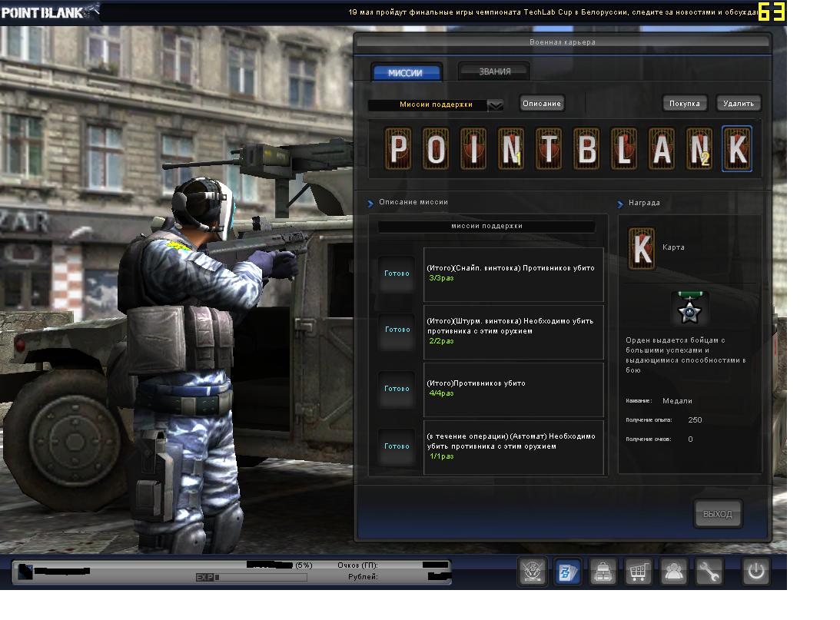Image resolution: width=840 pixels, height=620 pixels.
Task: Select the letter T mission card
Action: (549, 148)
